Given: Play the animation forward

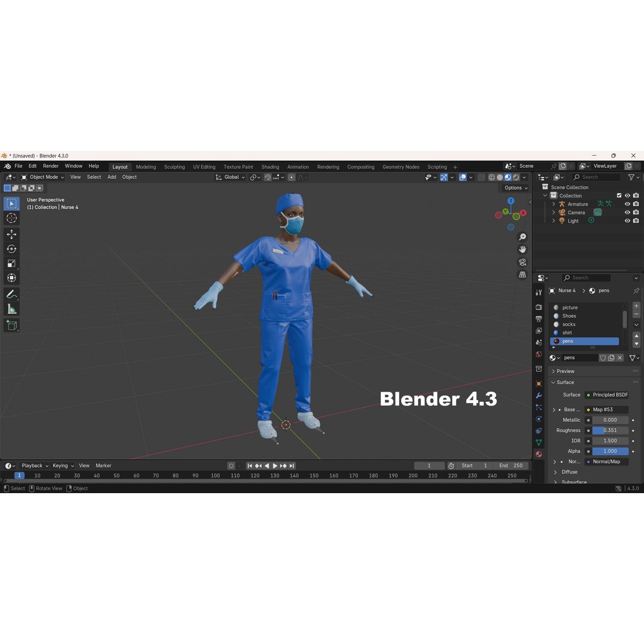Looking at the screenshot, I should pos(275,466).
